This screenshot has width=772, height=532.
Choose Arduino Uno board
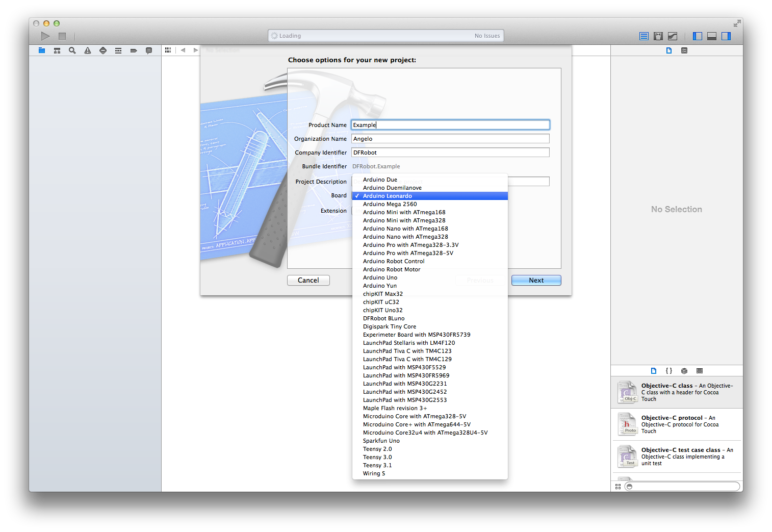[430, 277]
